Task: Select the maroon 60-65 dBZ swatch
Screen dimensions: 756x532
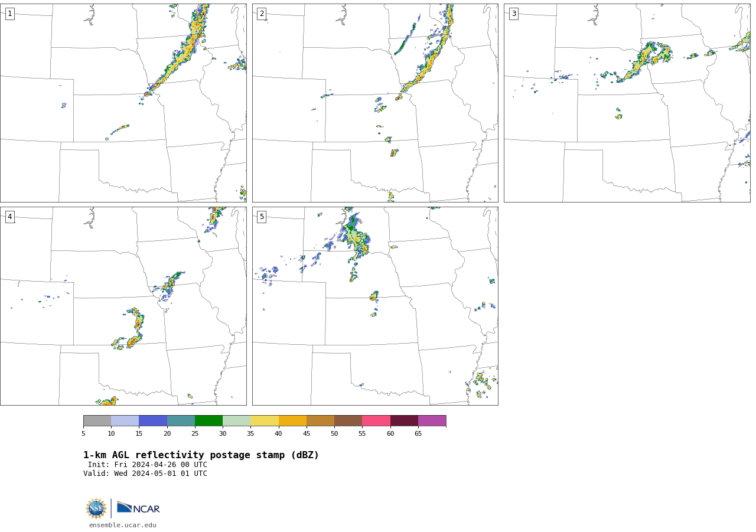Action: [404, 421]
